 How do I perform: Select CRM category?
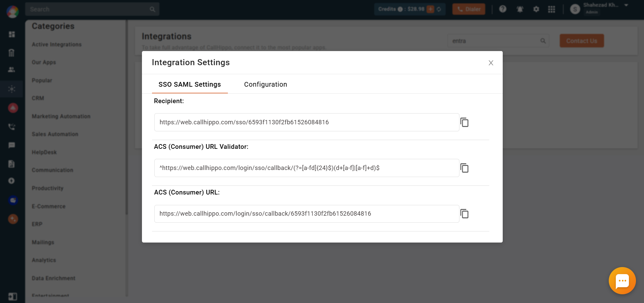tap(38, 98)
